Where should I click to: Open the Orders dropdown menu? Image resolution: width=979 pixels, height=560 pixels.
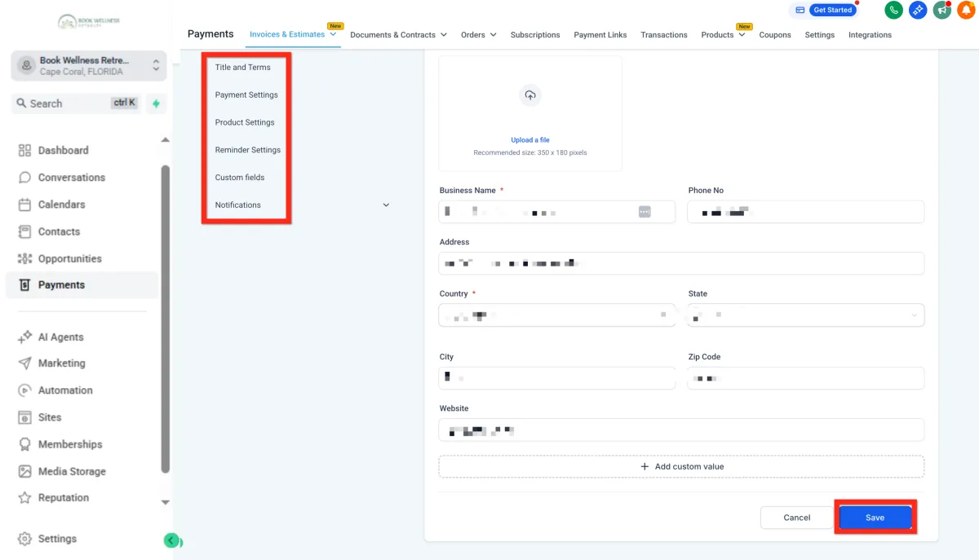pyautogui.click(x=479, y=35)
